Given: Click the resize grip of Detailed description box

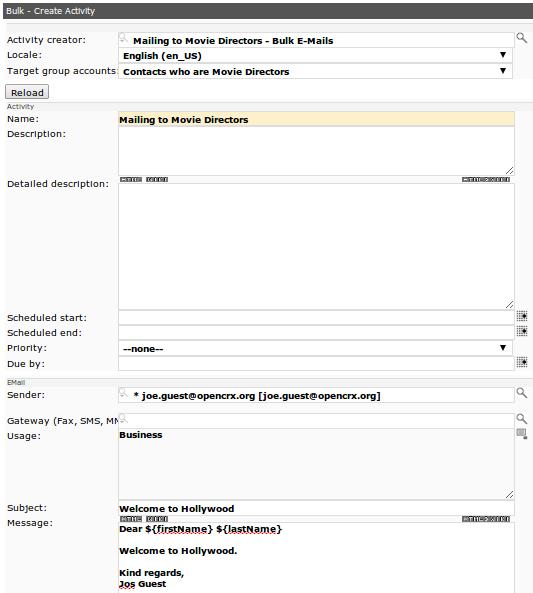Looking at the screenshot, I should coord(510,304).
